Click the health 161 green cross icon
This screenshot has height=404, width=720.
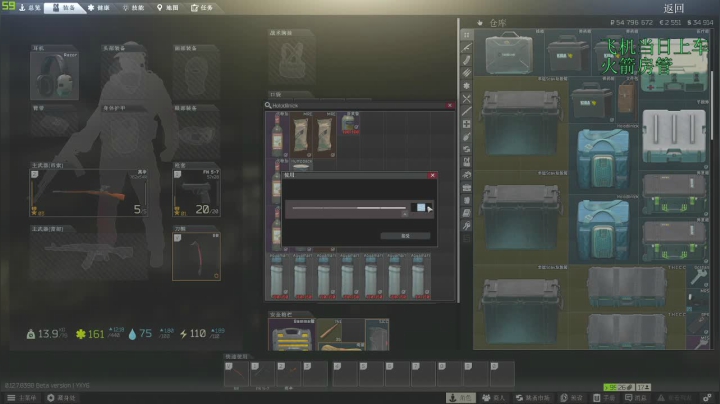click(81, 334)
